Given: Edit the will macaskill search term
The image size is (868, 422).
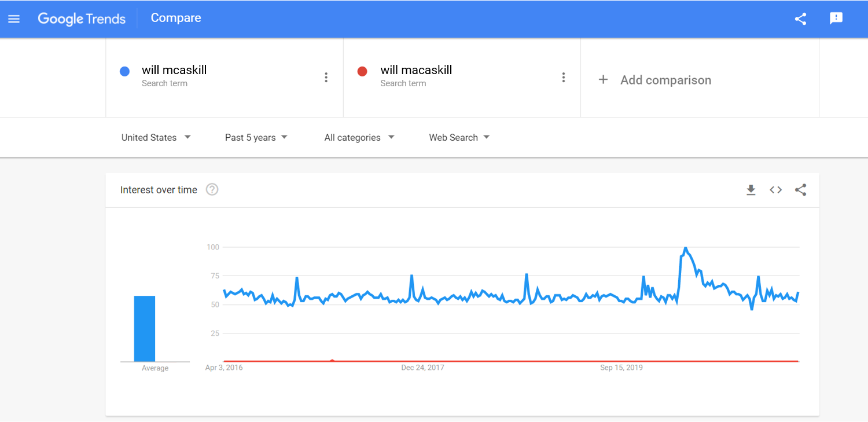Looking at the screenshot, I should [x=416, y=70].
